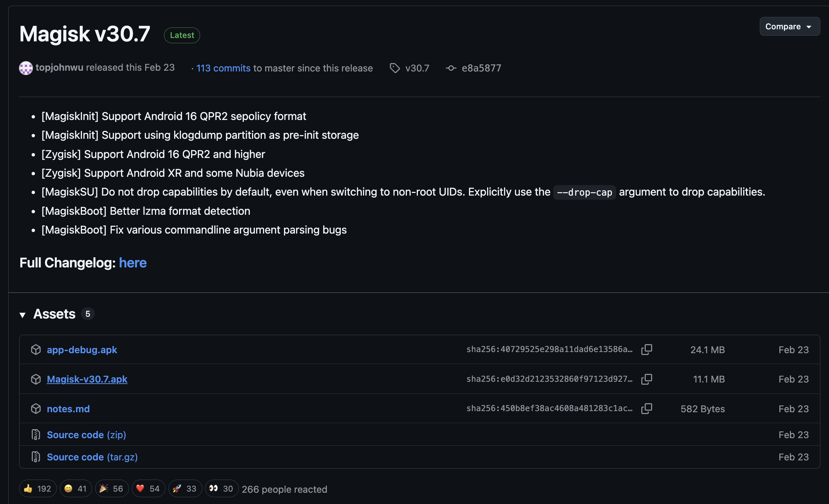Screen dimensions: 829x504
Task: Collapse the Assets section triangle
Action: 23,315
